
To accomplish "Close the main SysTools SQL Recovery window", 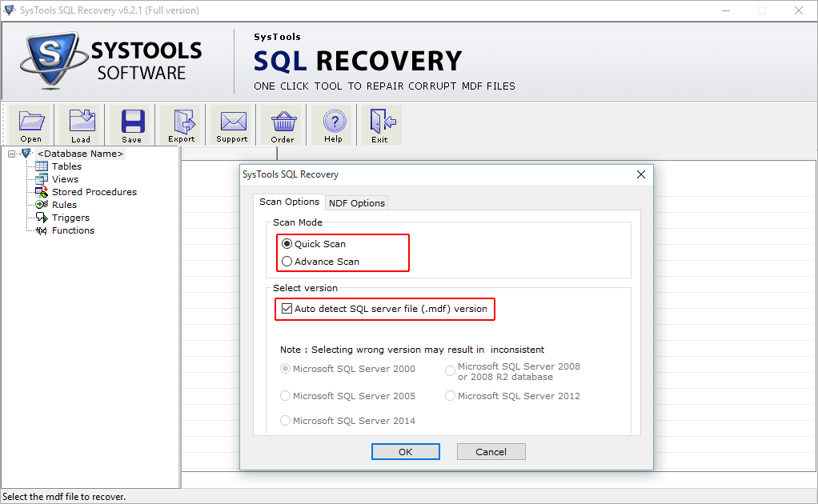I will click(x=799, y=10).
